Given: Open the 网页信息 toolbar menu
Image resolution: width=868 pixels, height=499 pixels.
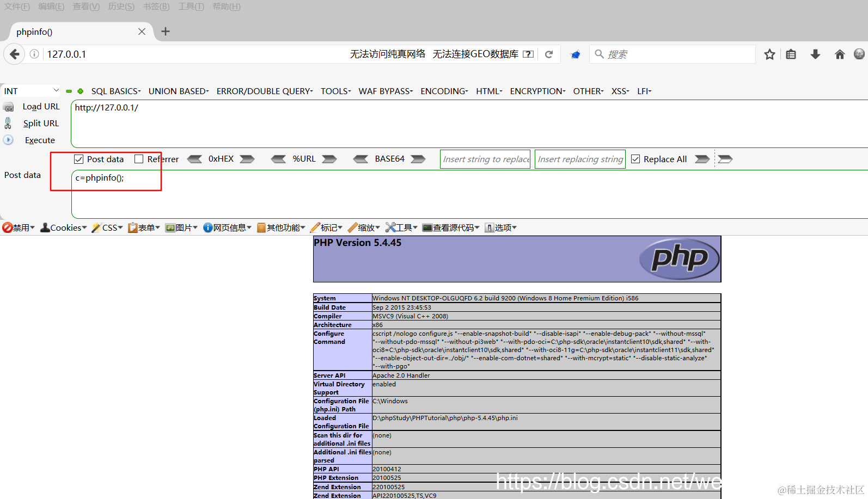Looking at the screenshot, I should point(228,227).
